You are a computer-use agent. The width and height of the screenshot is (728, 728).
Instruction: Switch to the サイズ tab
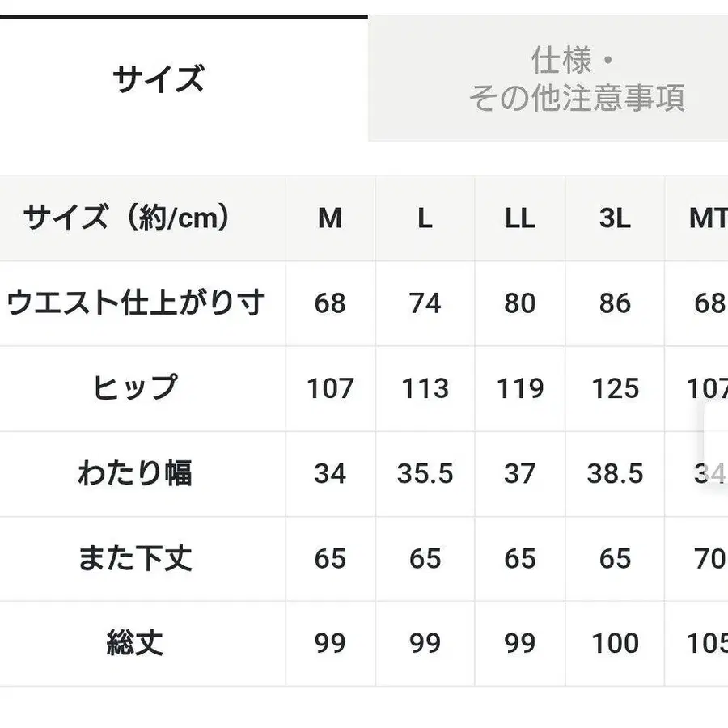point(158,77)
